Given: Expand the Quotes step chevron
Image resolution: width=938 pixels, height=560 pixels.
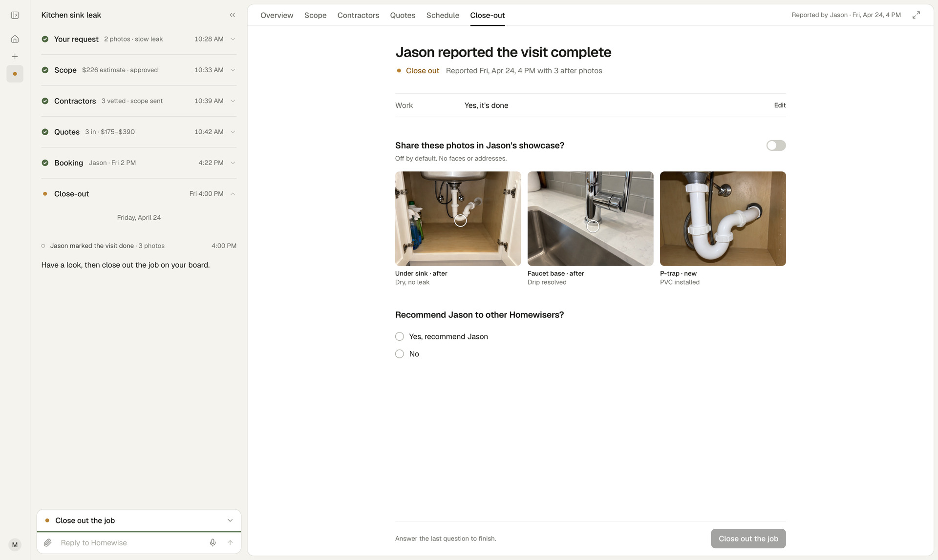Looking at the screenshot, I should [x=233, y=132].
